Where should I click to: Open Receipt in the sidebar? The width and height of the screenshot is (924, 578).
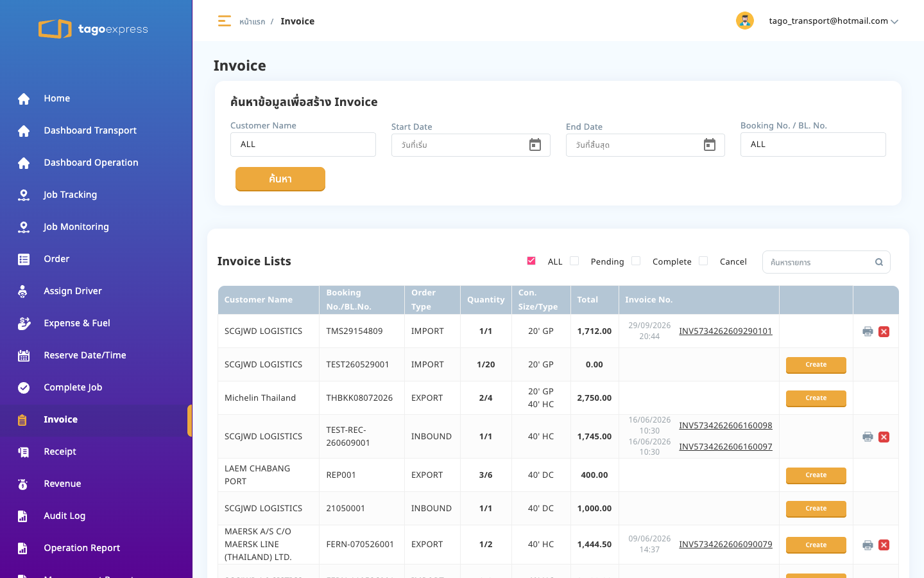click(x=96, y=451)
